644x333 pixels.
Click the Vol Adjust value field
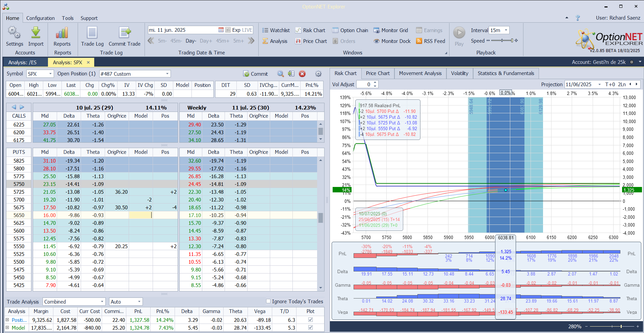[365, 85]
